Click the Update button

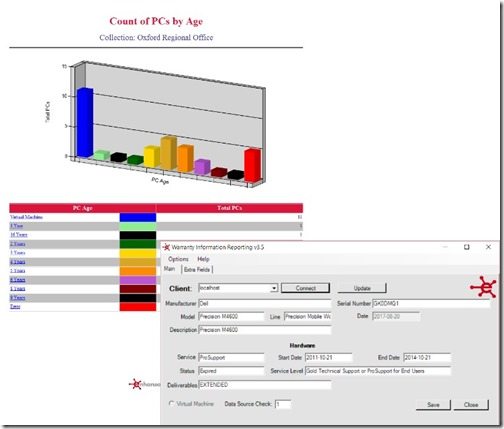click(362, 288)
